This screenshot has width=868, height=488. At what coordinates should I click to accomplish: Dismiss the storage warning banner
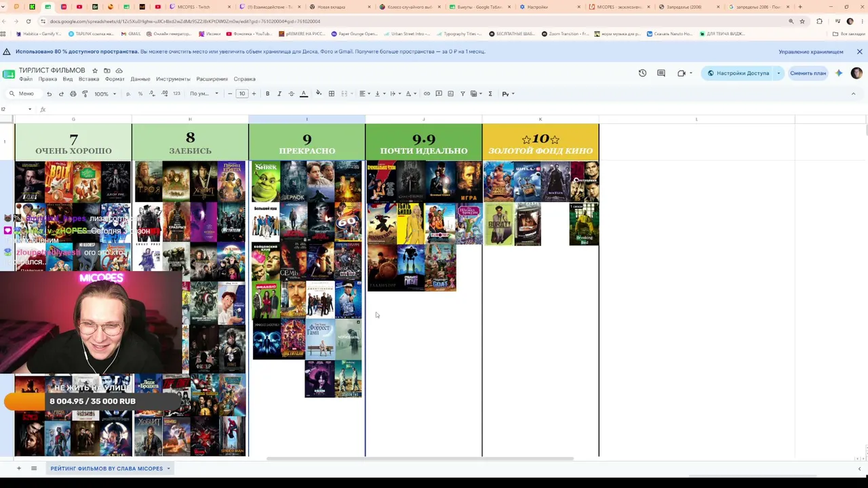tap(859, 52)
